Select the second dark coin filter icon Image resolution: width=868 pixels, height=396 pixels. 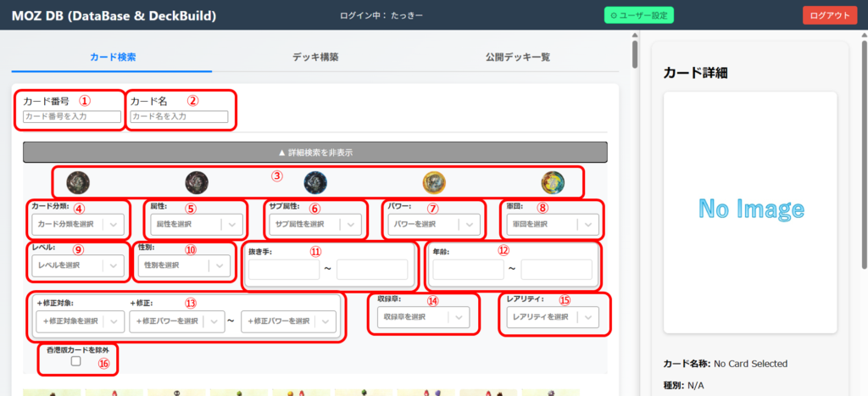click(197, 181)
